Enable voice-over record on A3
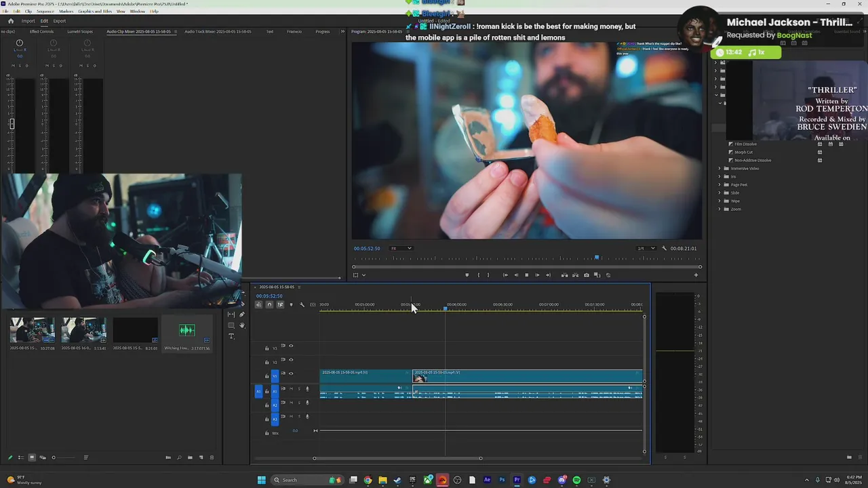The width and height of the screenshot is (868, 488). click(307, 416)
